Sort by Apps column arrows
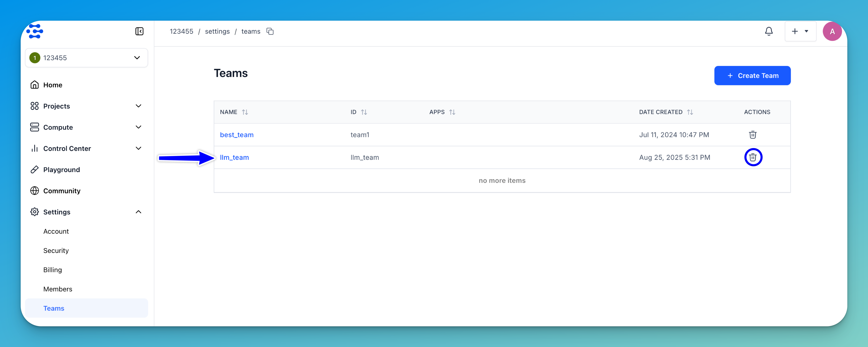The width and height of the screenshot is (868, 347). point(452,112)
